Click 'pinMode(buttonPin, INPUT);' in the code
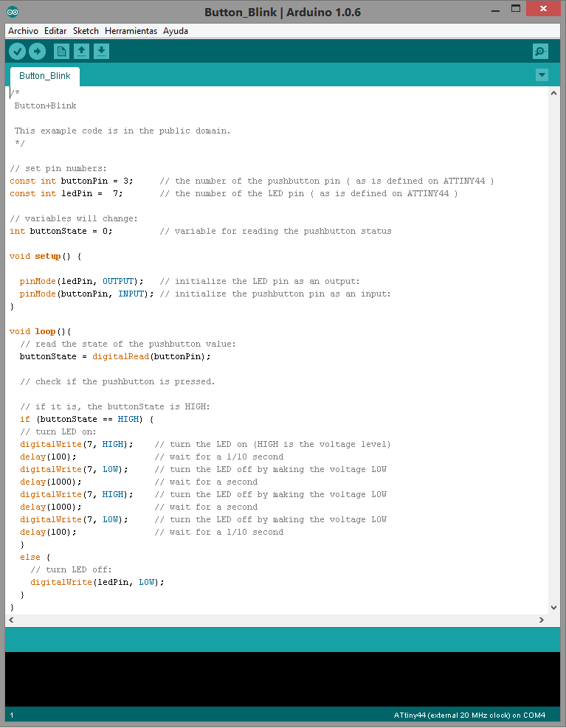Image resolution: width=566 pixels, height=728 pixels. pos(87,294)
